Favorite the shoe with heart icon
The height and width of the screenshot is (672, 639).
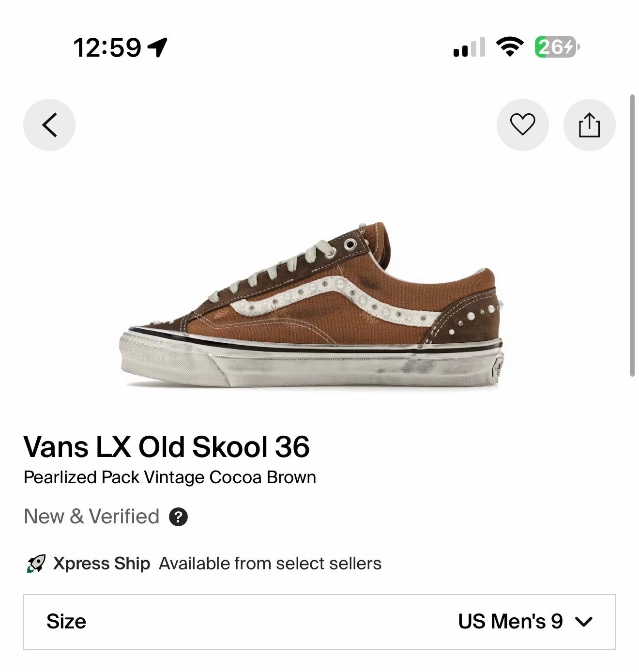523,125
